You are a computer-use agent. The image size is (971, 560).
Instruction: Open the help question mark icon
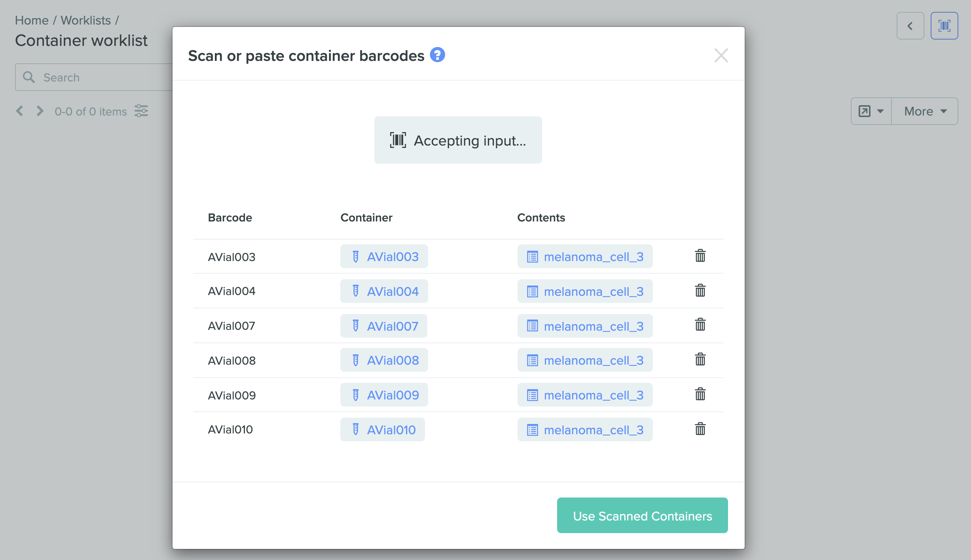[437, 55]
